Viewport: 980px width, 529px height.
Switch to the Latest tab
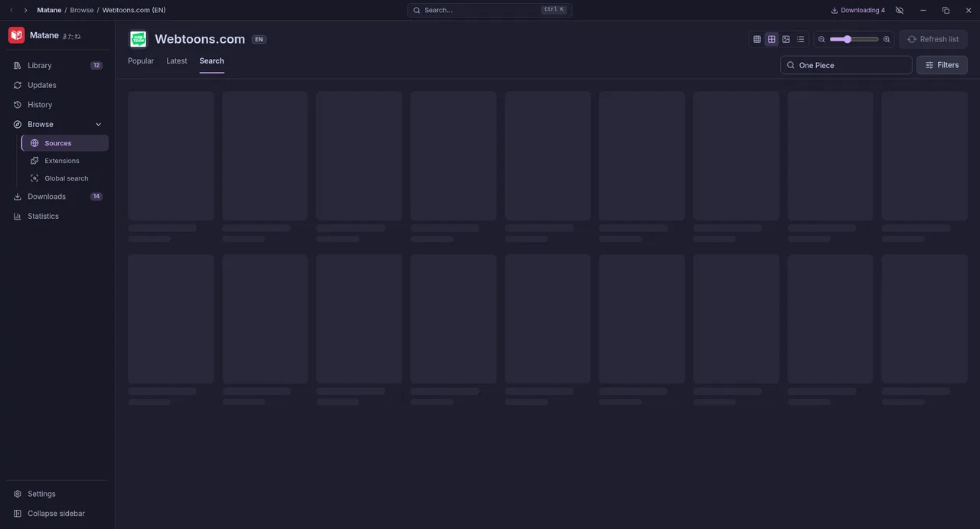click(177, 61)
